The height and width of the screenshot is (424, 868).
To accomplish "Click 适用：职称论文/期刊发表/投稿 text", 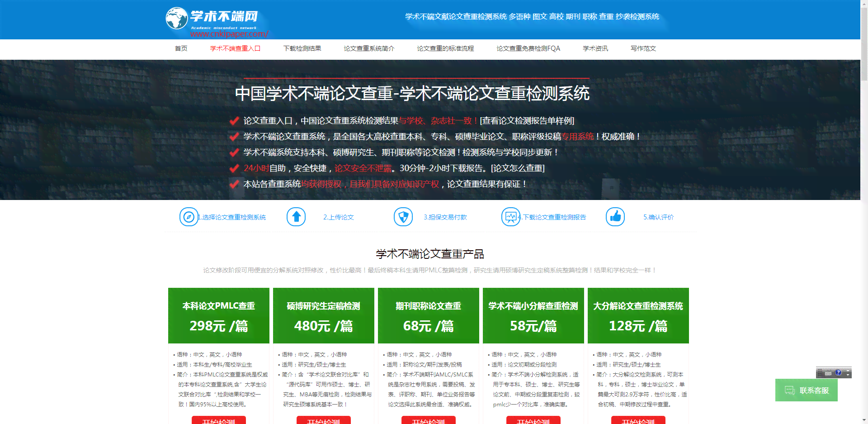I will click(x=424, y=365).
